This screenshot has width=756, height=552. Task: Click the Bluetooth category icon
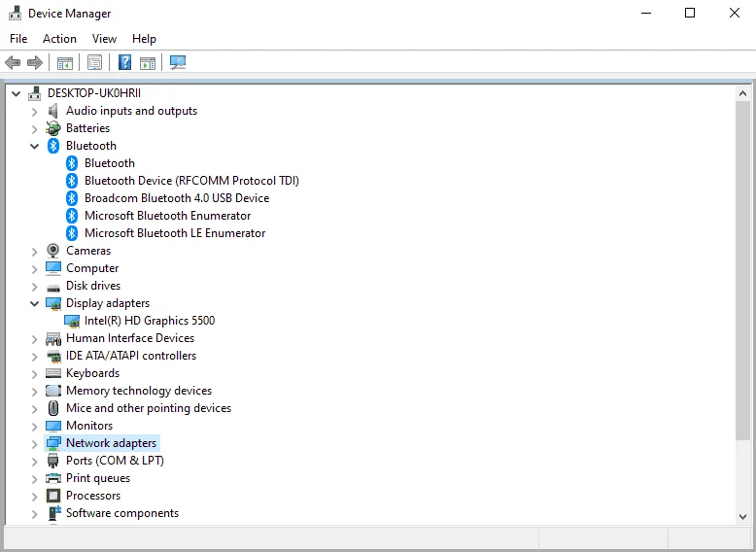[53, 146]
